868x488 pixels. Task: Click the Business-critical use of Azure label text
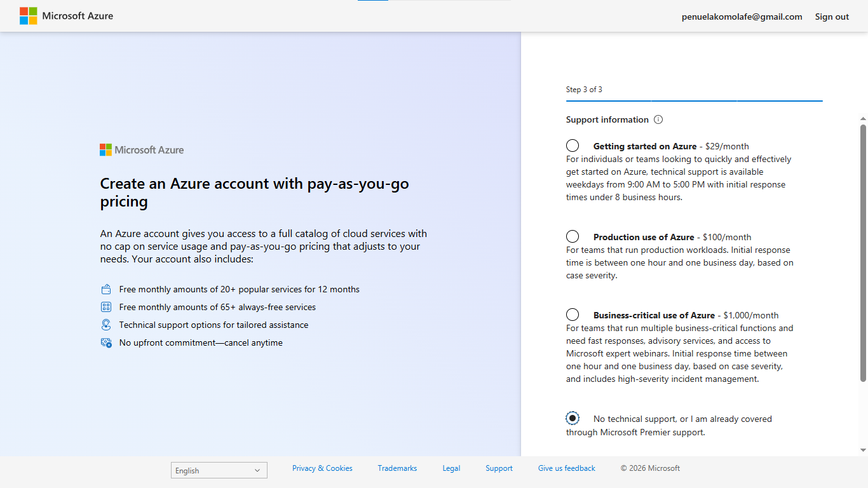(x=654, y=315)
